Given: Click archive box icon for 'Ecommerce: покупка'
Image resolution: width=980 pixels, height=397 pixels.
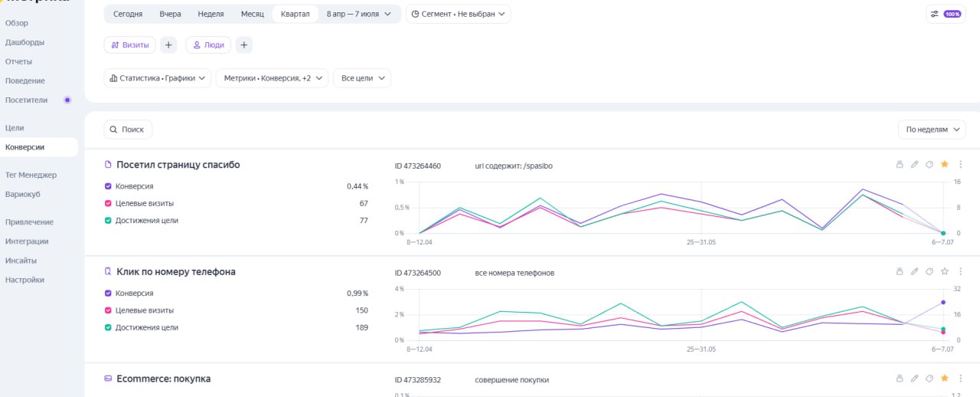Looking at the screenshot, I should [900, 379].
